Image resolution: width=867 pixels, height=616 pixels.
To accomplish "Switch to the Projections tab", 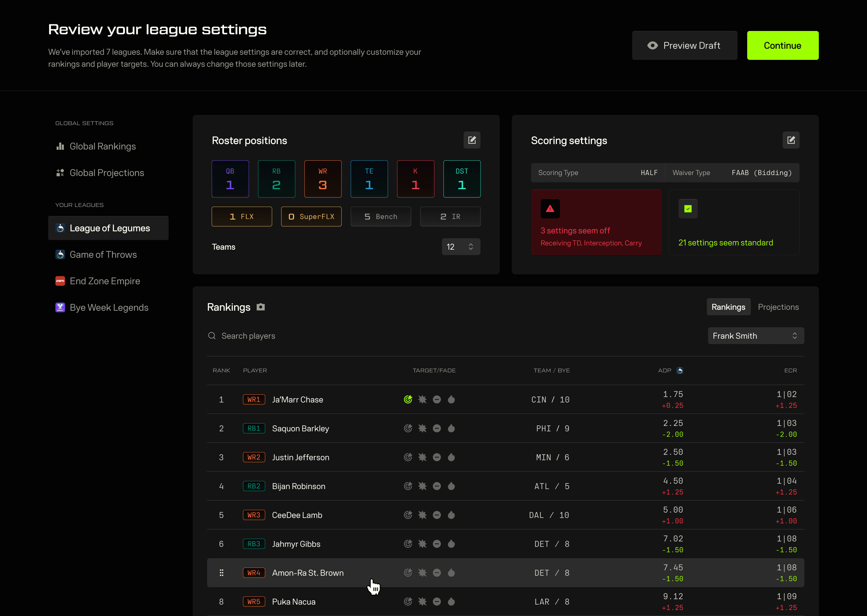I will 778,307.
